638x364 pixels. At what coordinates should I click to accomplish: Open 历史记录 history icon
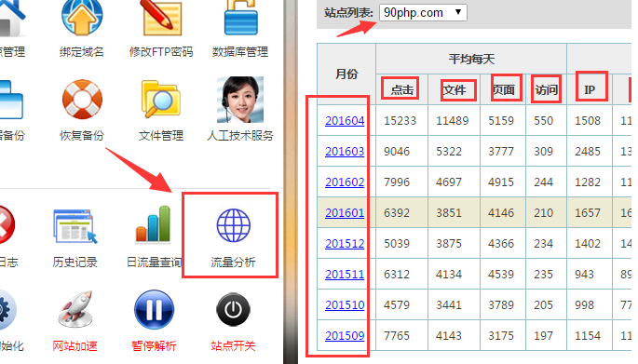[75, 225]
